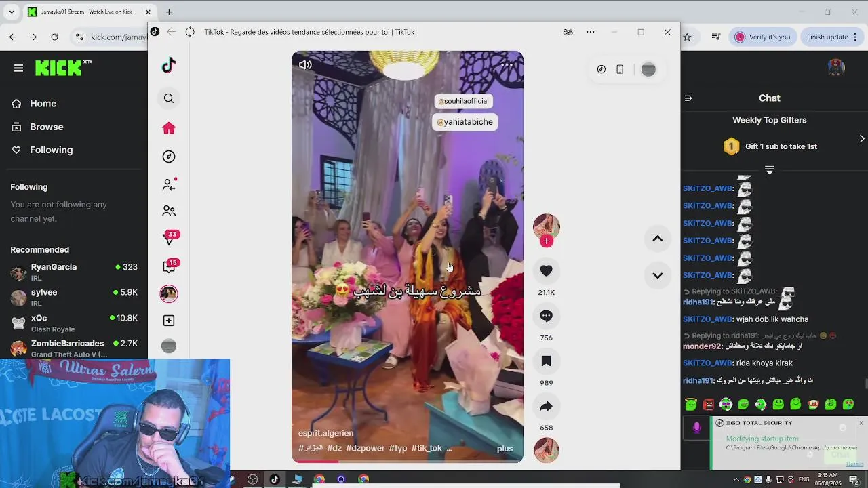The width and height of the screenshot is (868, 488).
Task: Reload the TikTok app window
Action: point(190,32)
